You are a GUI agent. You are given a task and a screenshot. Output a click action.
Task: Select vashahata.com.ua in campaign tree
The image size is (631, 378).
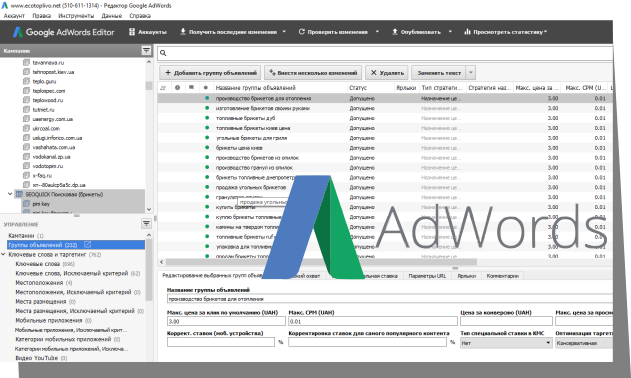click(x=54, y=147)
